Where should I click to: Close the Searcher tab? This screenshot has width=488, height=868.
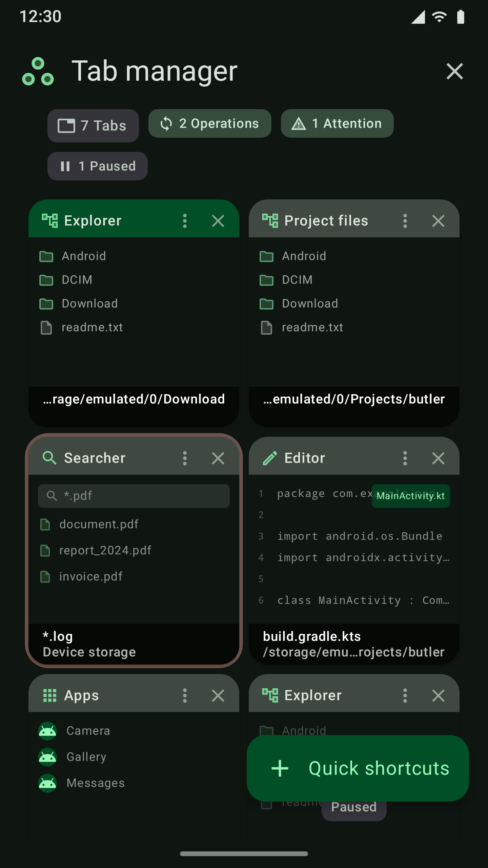[218, 458]
